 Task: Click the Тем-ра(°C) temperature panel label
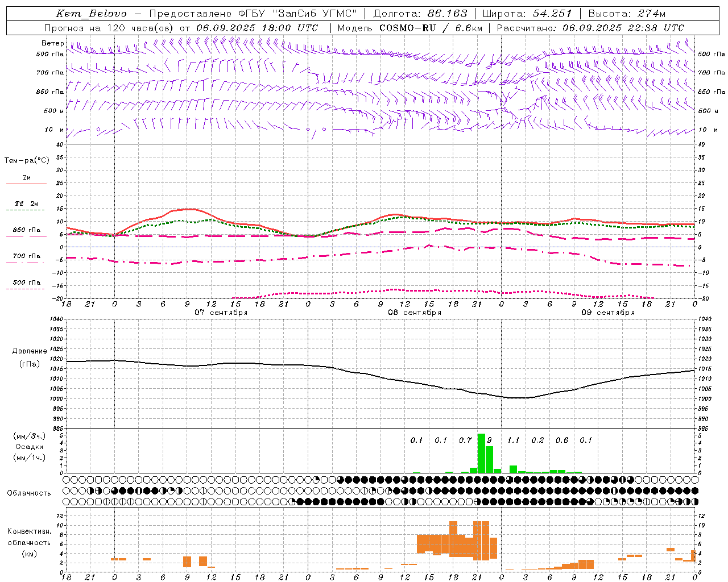click(x=27, y=161)
